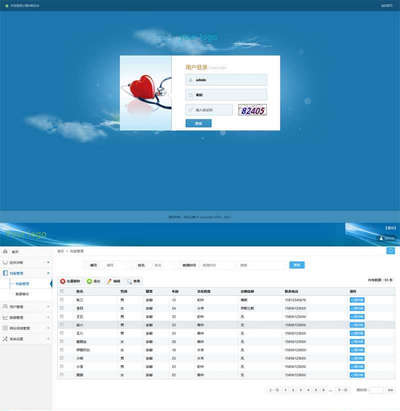Check the highlighted fourth row checkbox
The height and width of the screenshot is (411, 400).
(x=62, y=324)
